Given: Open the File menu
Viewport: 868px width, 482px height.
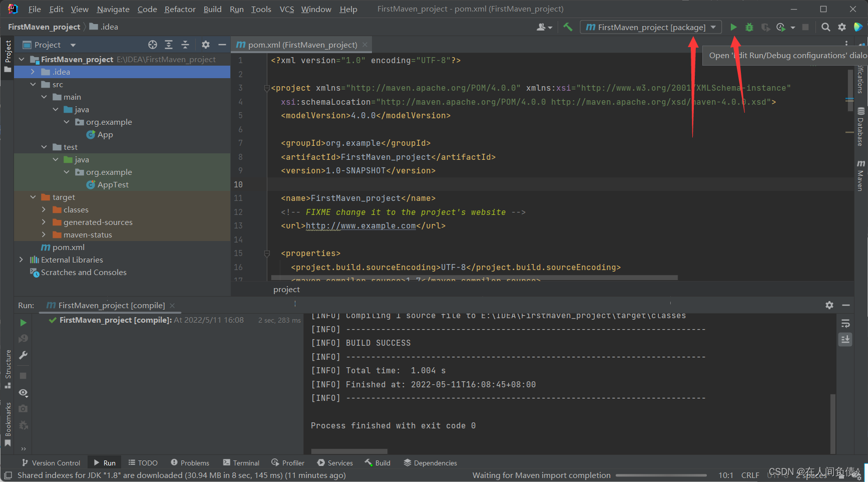Looking at the screenshot, I should [35, 9].
